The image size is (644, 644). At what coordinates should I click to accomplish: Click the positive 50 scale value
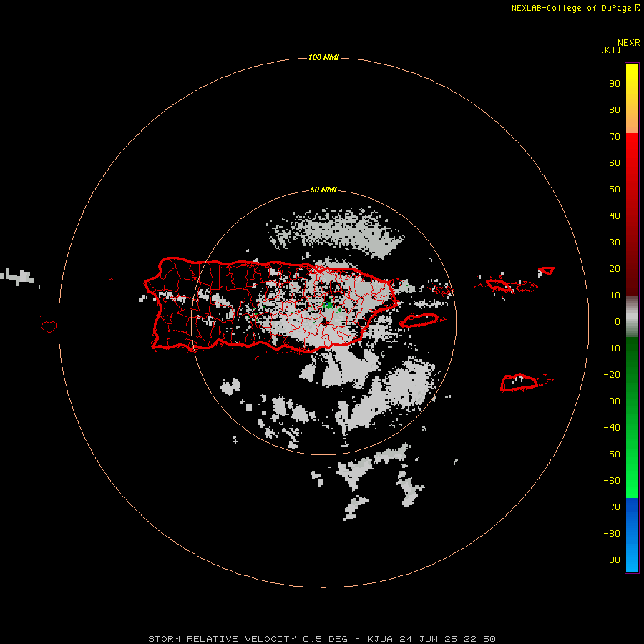[615, 190]
